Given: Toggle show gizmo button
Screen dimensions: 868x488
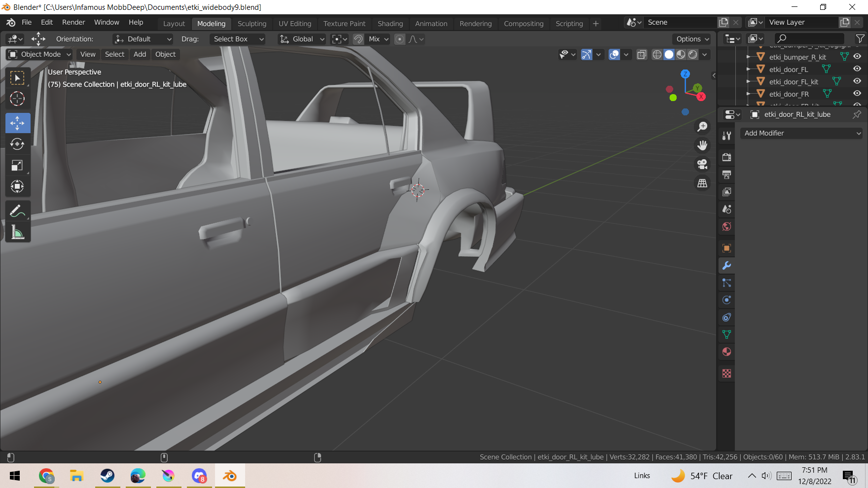Looking at the screenshot, I should coord(586,54).
